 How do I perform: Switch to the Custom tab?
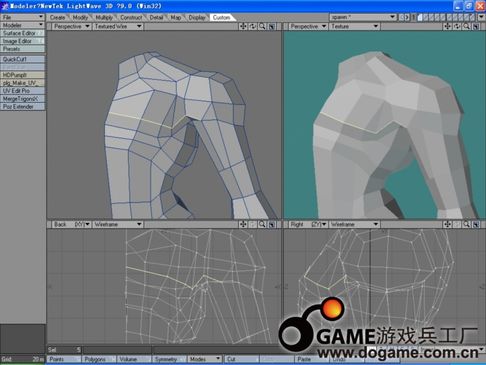pyautogui.click(x=221, y=17)
